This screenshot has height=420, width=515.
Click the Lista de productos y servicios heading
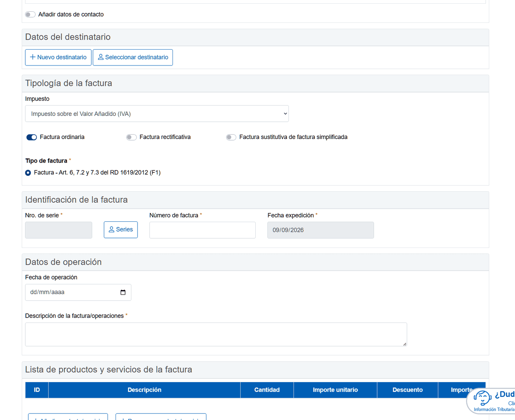[x=109, y=370]
